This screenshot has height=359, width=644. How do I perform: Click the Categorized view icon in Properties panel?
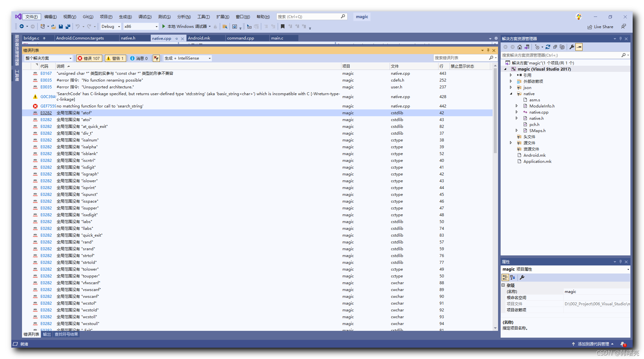(505, 277)
